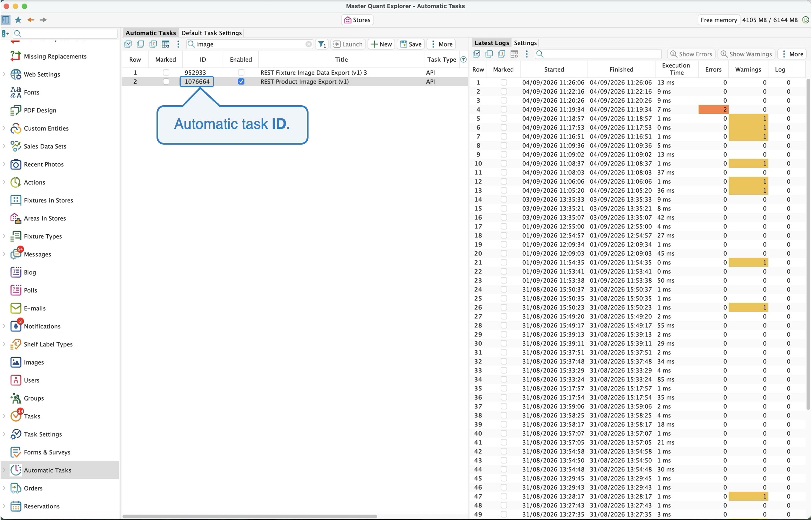Open the Settings tab beside Latest Logs
The height and width of the screenshot is (520, 812).
pyautogui.click(x=525, y=43)
